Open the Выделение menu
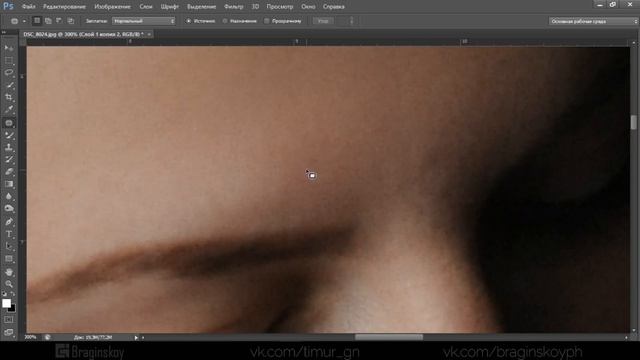Image resolution: width=640 pixels, height=360 pixels. (x=201, y=7)
